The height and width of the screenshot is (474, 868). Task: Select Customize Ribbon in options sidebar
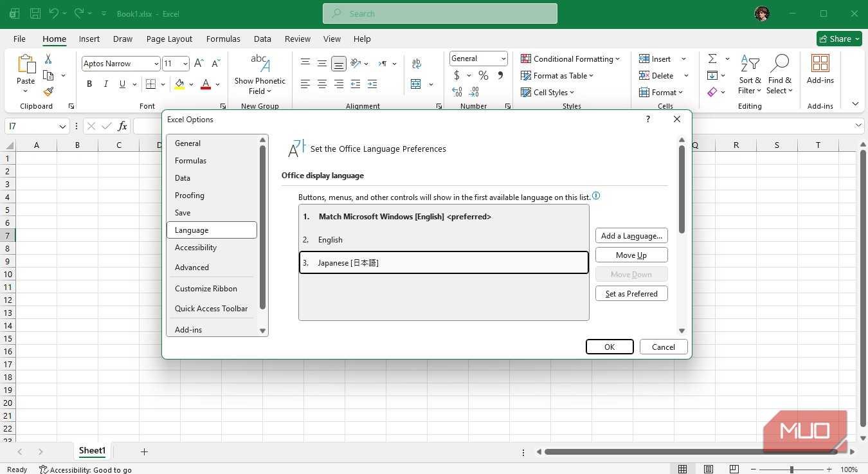tap(212, 288)
